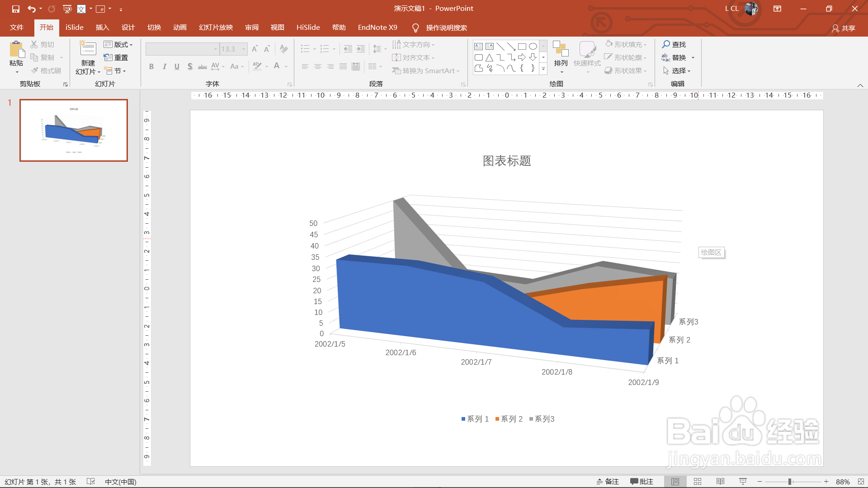Click the zoom slider handle
The width and height of the screenshot is (868, 488).
790,482
